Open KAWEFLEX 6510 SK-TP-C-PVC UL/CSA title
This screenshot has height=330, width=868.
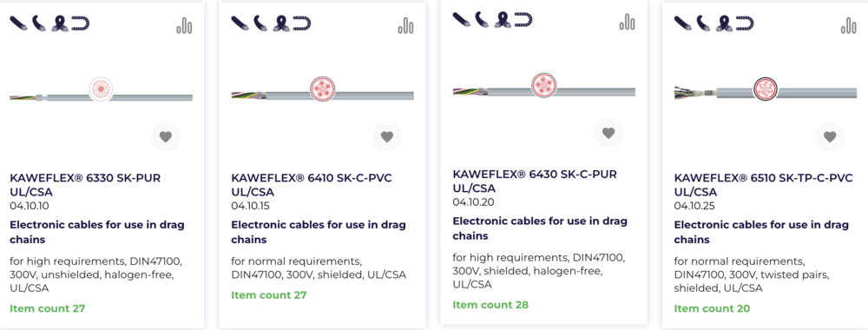pos(763,186)
